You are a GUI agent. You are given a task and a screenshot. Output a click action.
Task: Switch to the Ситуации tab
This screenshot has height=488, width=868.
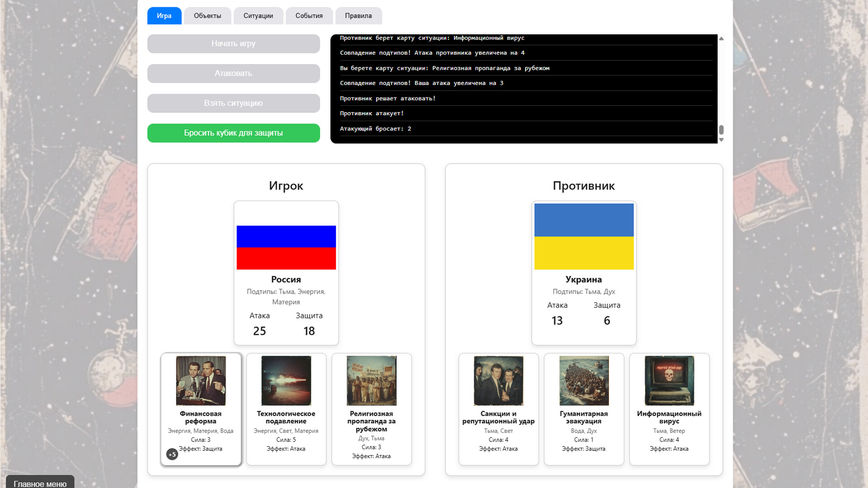[258, 15]
